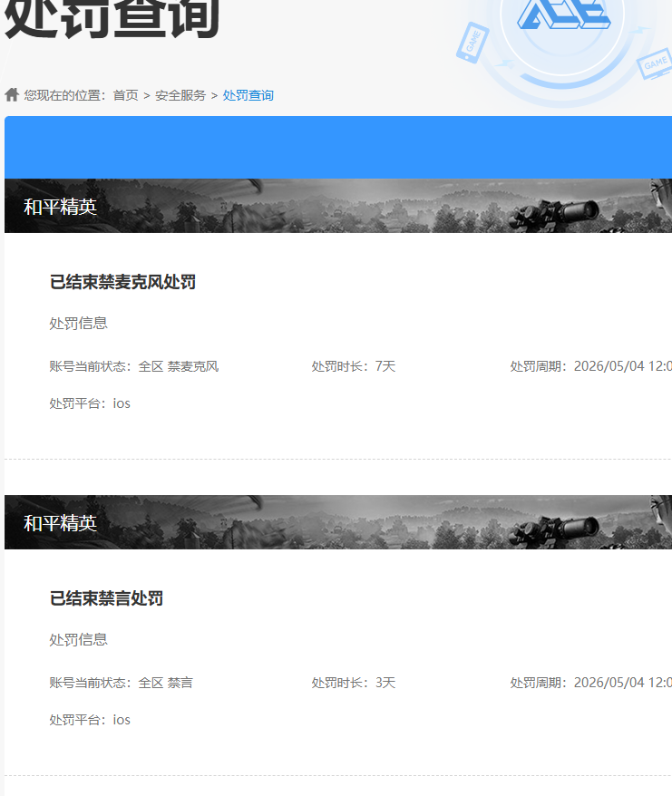Click 账号当前状态：全区 禁麦克风 text
Viewport: 672px width, 796px height.
[x=134, y=366]
